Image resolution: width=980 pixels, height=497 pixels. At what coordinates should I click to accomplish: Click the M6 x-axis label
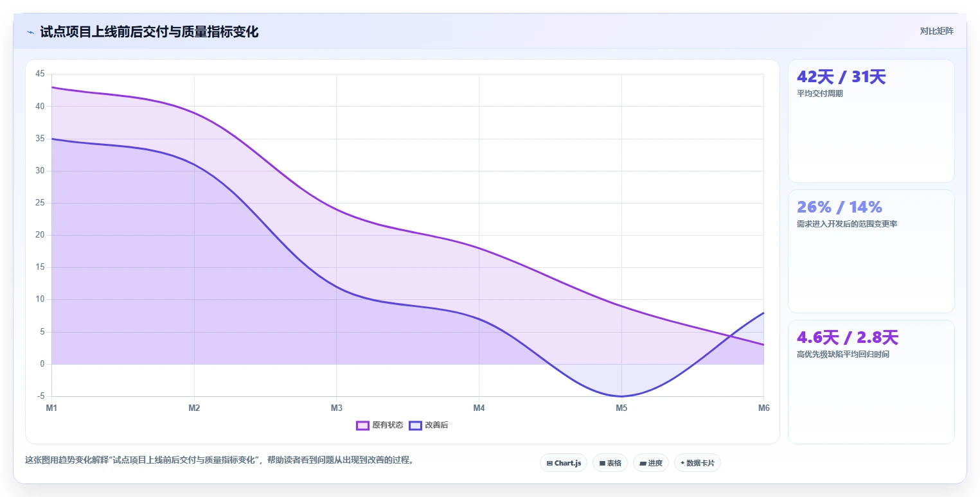click(763, 408)
